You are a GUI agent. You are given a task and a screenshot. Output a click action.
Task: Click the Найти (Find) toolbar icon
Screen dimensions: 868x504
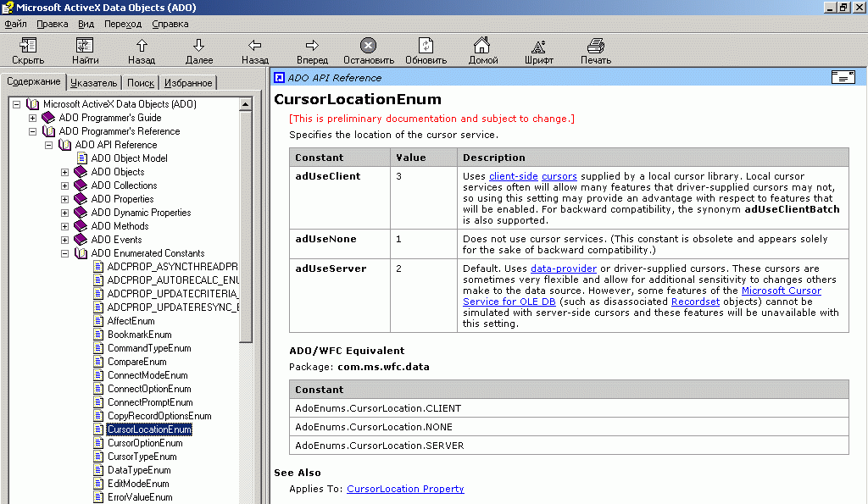[85, 46]
